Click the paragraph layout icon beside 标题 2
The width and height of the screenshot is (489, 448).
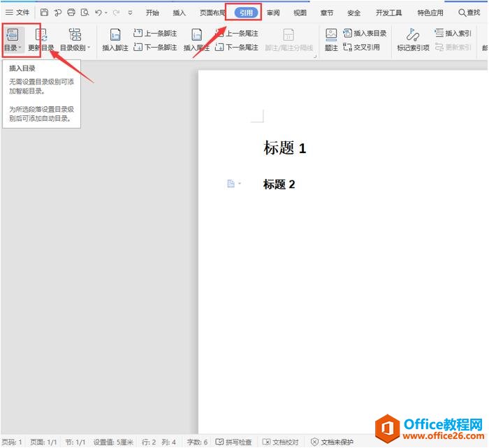point(231,184)
